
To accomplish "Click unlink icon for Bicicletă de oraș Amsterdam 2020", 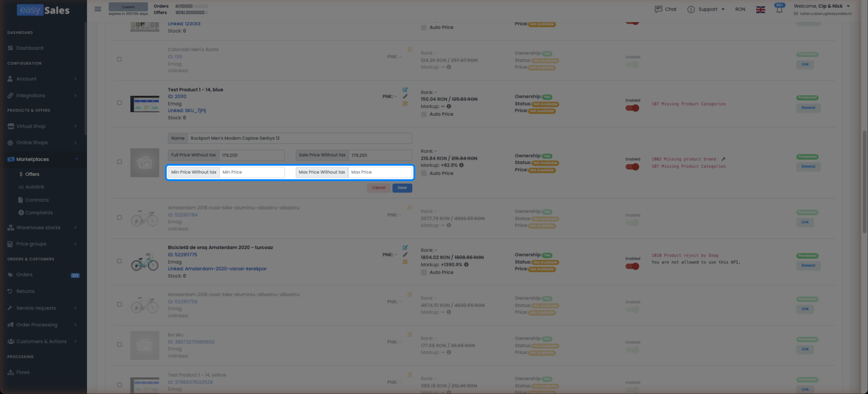I will (405, 262).
